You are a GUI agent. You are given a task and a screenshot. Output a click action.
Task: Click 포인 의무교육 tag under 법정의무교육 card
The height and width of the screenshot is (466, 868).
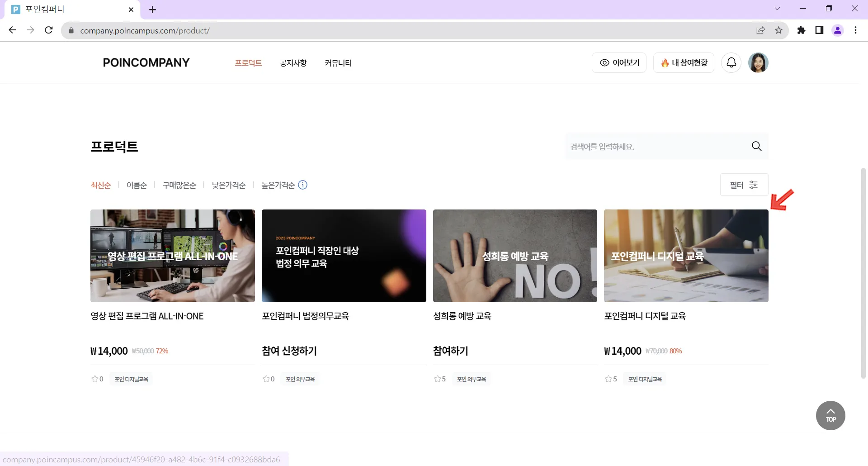(x=300, y=379)
